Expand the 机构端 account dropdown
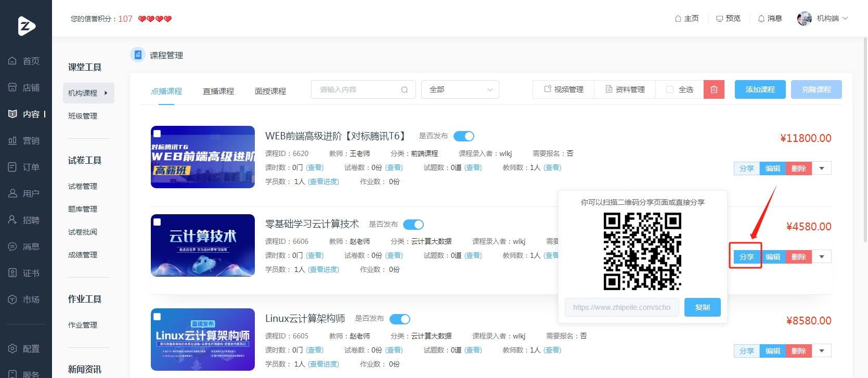 [x=833, y=18]
